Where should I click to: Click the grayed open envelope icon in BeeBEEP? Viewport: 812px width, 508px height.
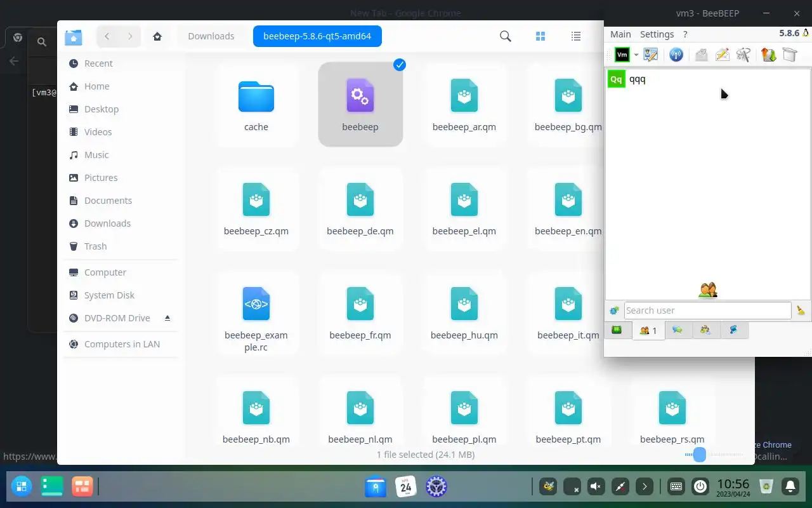coord(701,55)
